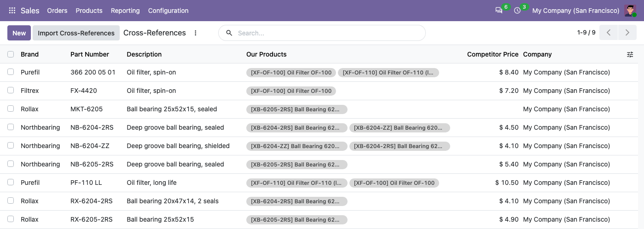The image size is (644, 229).
Task: Click the $ 4.90 competitor price
Action: coord(509,219)
